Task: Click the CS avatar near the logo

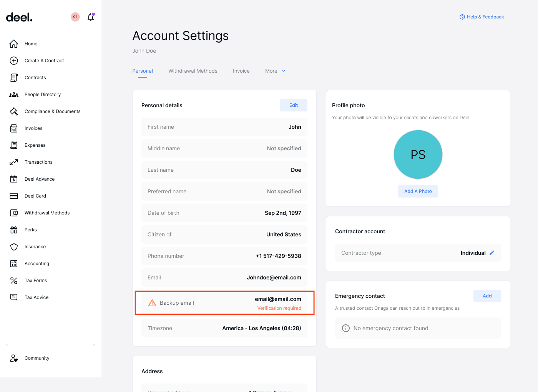Action: pyautogui.click(x=75, y=17)
